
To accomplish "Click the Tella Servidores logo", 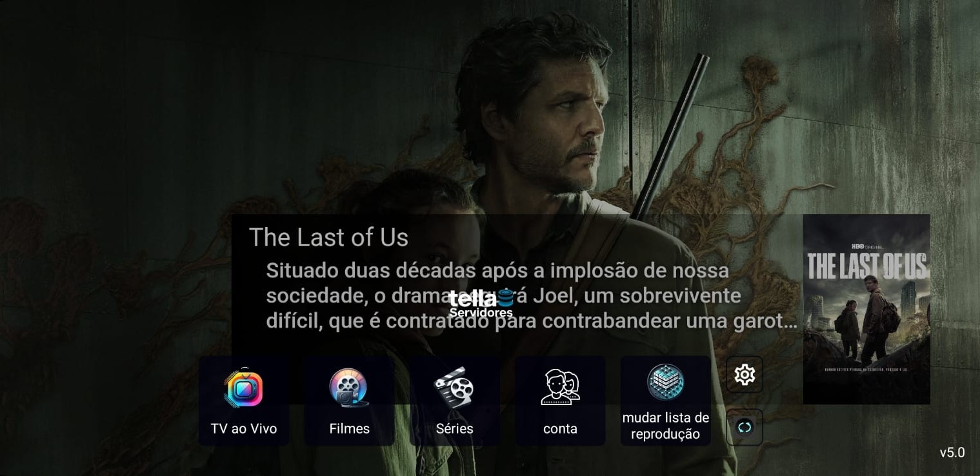I will pos(481,304).
